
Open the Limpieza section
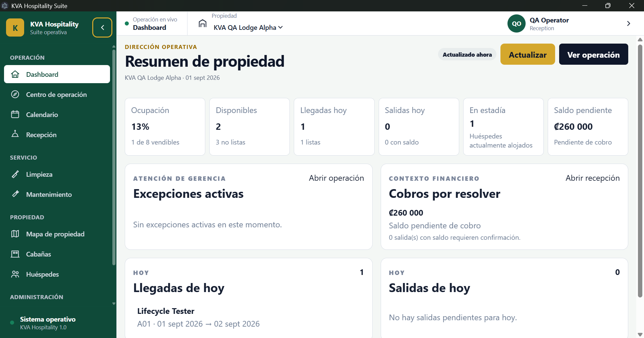57,174
